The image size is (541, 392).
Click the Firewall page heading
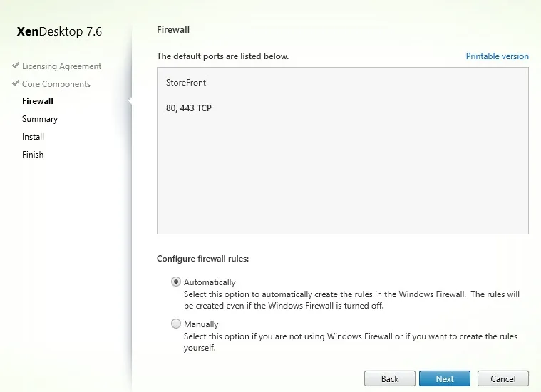pos(173,30)
